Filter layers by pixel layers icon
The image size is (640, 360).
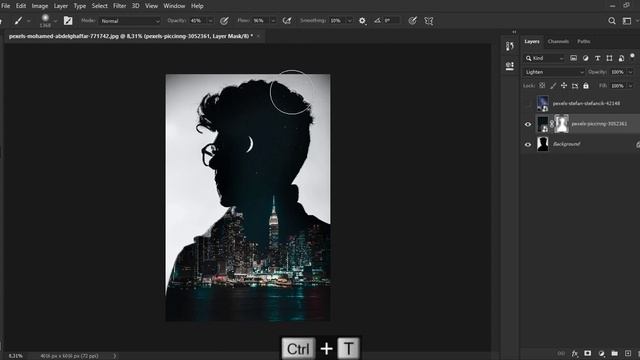coord(573,58)
